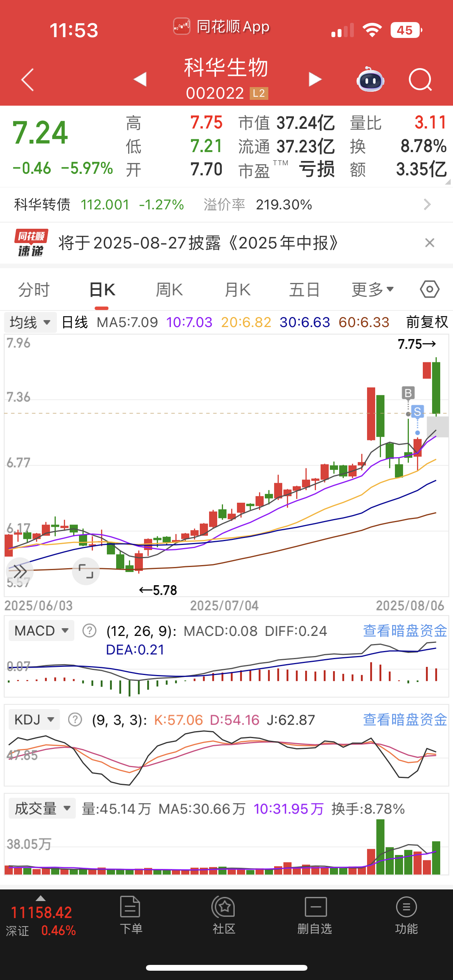The width and height of the screenshot is (453, 980).
Task: Tap current price 7.24
Action: point(40,132)
